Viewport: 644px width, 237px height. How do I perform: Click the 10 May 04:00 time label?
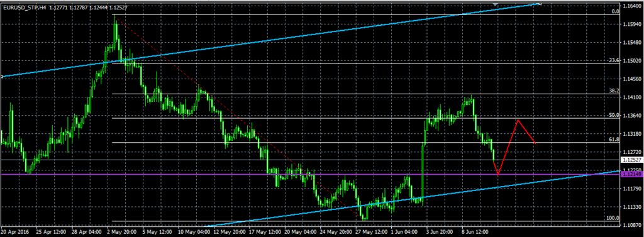(194, 231)
